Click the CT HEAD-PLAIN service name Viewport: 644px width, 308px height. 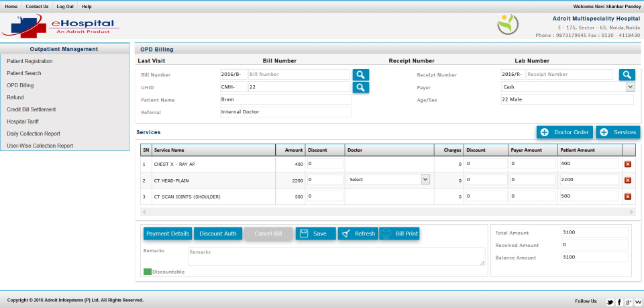click(x=171, y=181)
